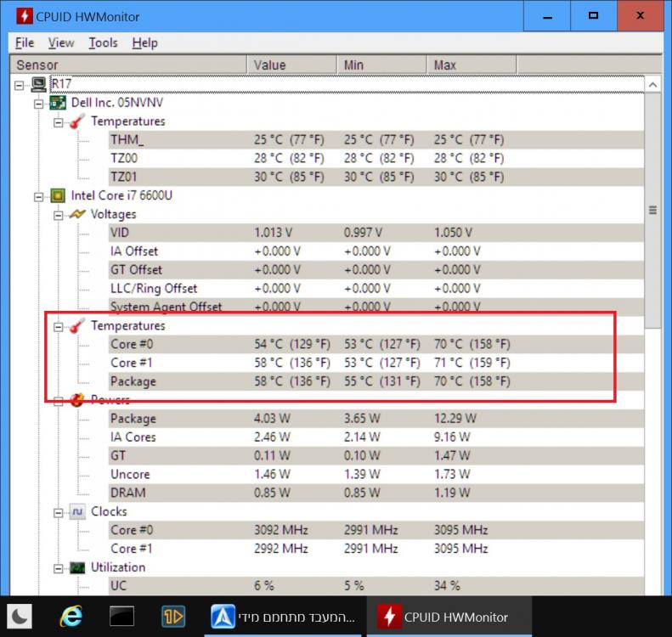Select the Package temperature row
Viewport: 672px width, 637px height.
pos(376,381)
